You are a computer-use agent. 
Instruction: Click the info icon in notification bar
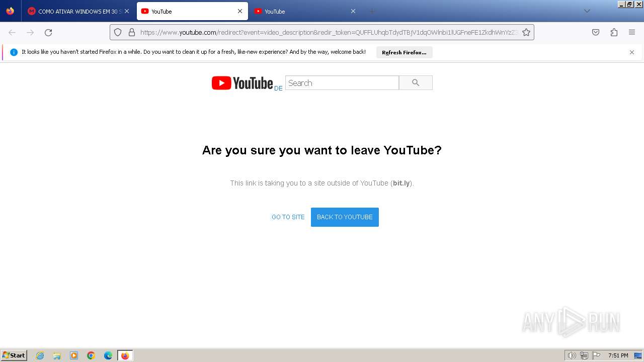[14, 52]
